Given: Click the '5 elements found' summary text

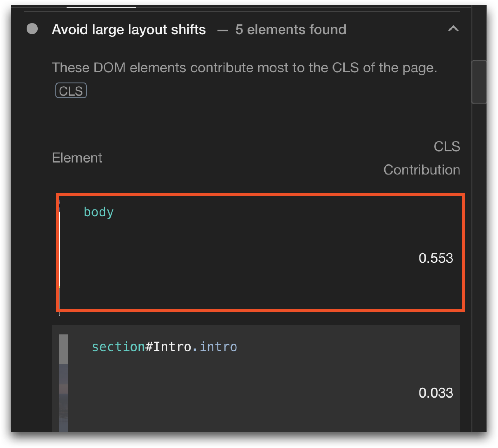Looking at the screenshot, I should pos(291,30).
